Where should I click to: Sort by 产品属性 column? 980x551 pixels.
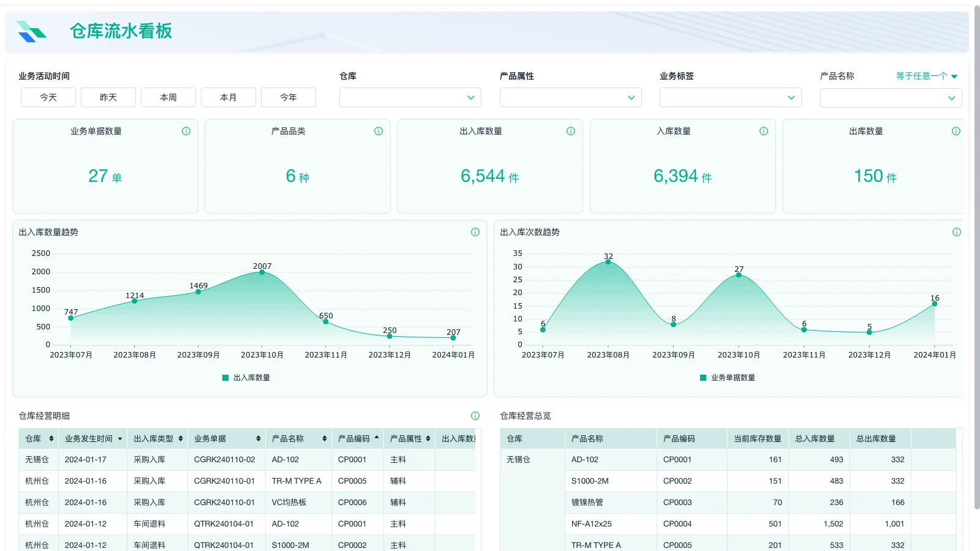(x=428, y=438)
